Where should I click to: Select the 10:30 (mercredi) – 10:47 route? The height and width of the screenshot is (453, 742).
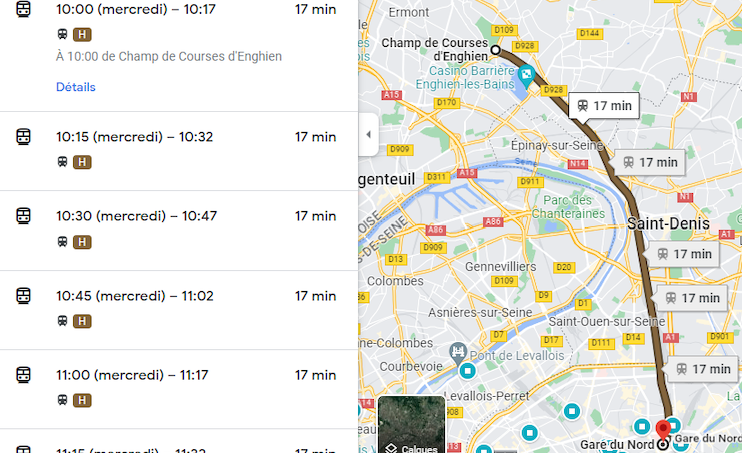[x=133, y=216]
